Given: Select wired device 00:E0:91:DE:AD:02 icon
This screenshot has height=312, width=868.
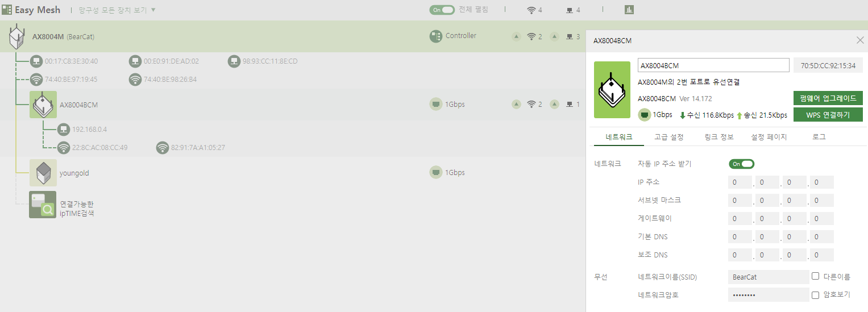Looking at the screenshot, I should [135, 61].
